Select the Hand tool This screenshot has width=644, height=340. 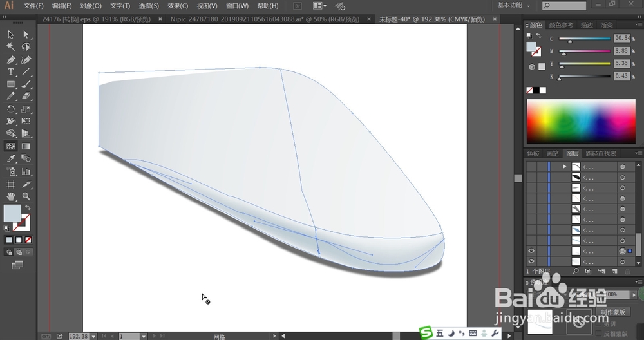pyautogui.click(x=11, y=196)
